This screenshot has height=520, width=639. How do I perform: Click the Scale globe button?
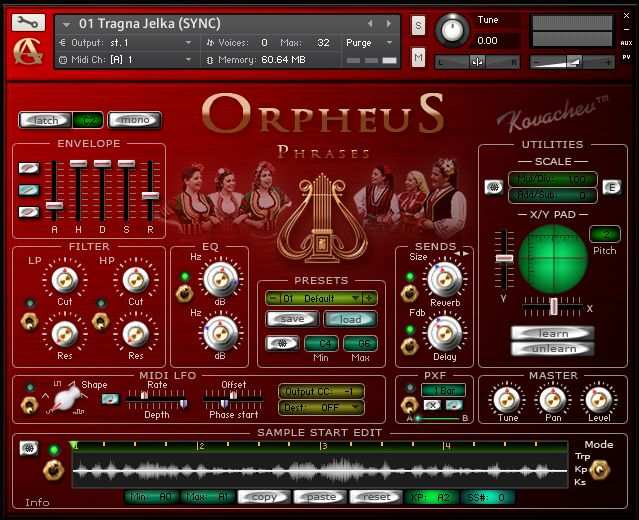point(494,187)
